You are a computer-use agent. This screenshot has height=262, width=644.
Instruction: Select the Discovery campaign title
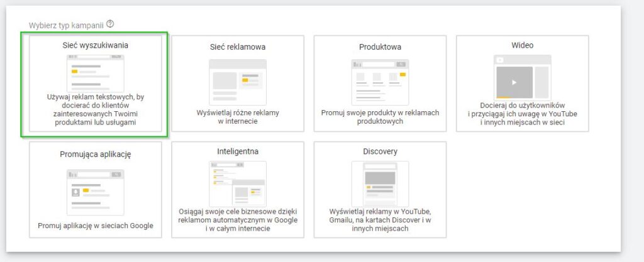(380, 151)
